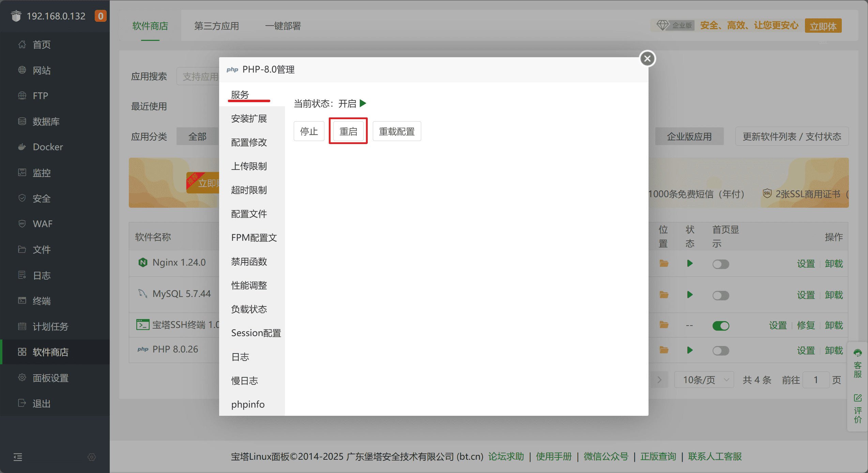Disable 宝塔SSH终端 homepage display switch

tap(720, 326)
